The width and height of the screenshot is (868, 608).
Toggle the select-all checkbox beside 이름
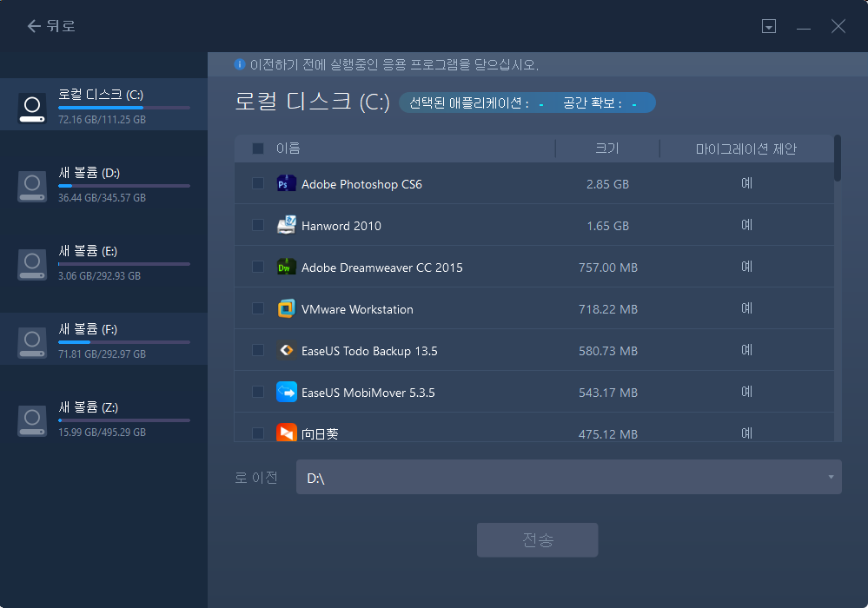click(x=258, y=149)
